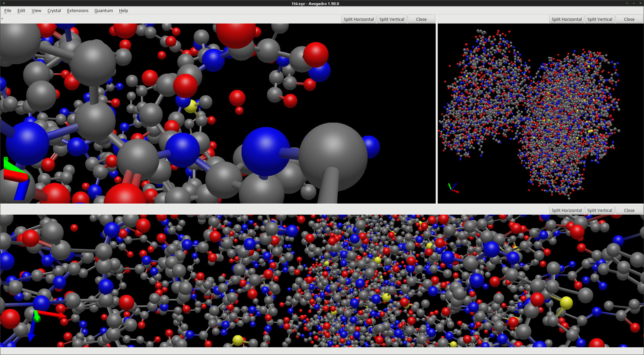Viewport: 644px width, 355px height.
Task: Click Split Vertical above the close-up atoms pane
Action: pos(392,19)
